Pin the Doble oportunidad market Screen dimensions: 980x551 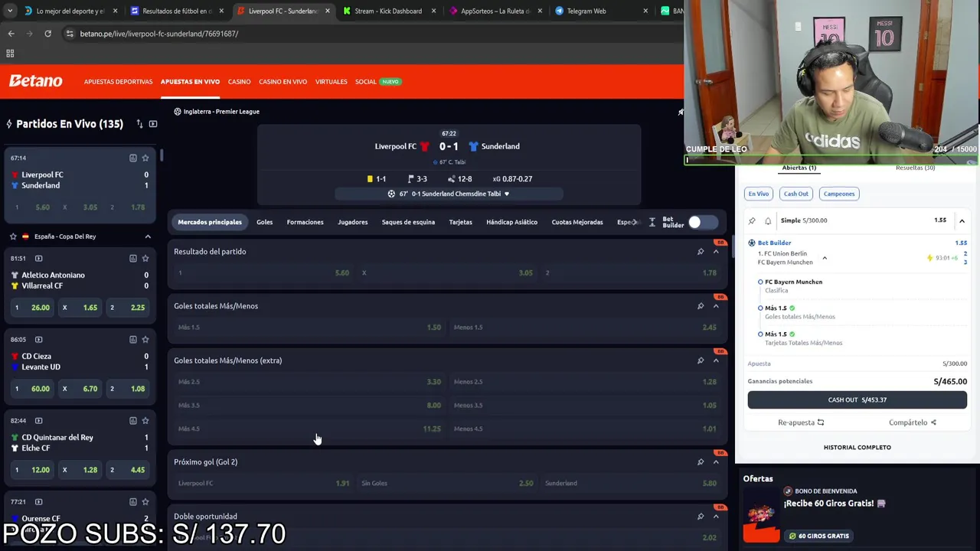click(x=700, y=517)
